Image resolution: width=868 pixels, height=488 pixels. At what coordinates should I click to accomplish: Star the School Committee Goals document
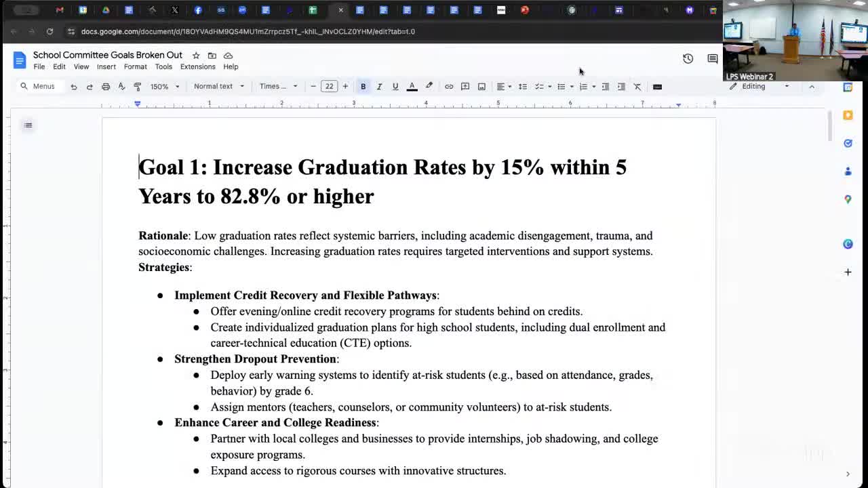[196, 56]
